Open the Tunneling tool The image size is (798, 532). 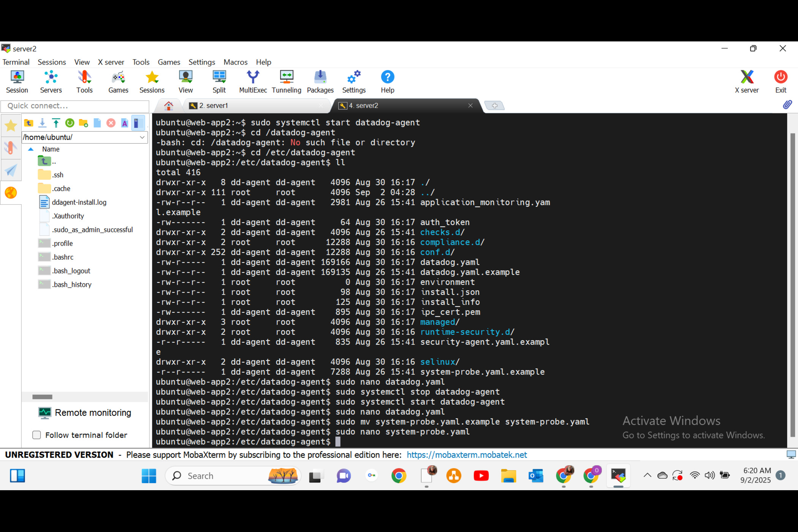(287, 82)
